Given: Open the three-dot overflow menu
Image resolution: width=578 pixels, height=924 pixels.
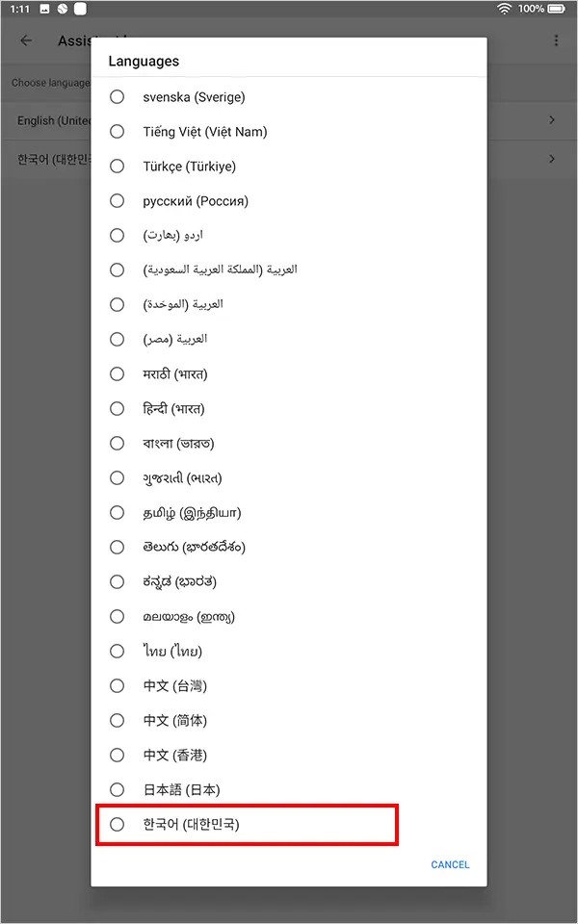Looking at the screenshot, I should coord(556,40).
